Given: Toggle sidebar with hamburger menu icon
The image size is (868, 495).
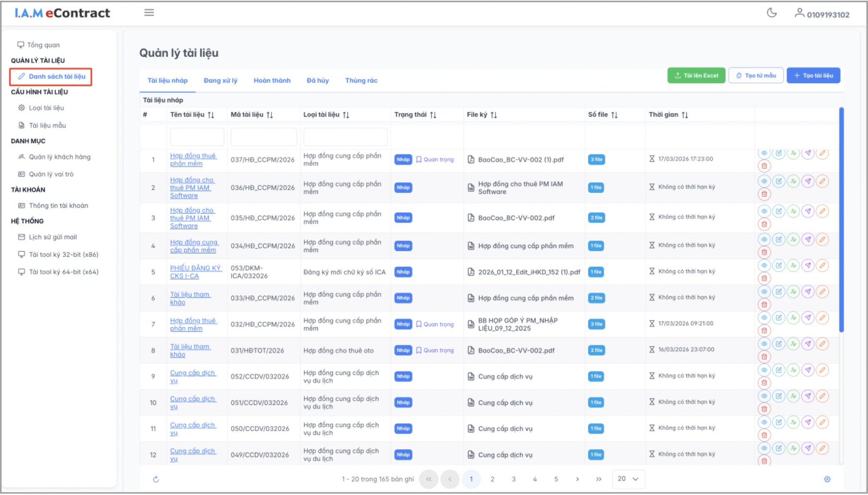Looking at the screenshot, I should [x=149, y=13].
